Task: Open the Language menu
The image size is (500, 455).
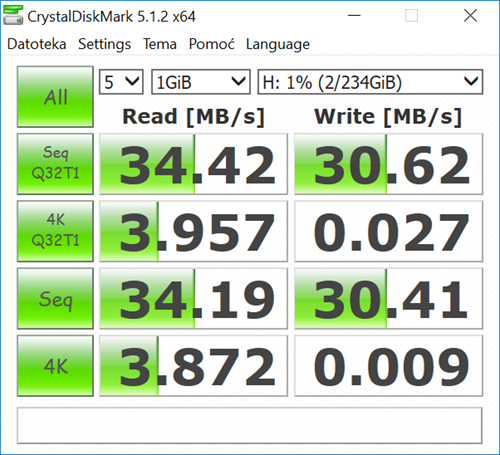Action: point(278,44)
